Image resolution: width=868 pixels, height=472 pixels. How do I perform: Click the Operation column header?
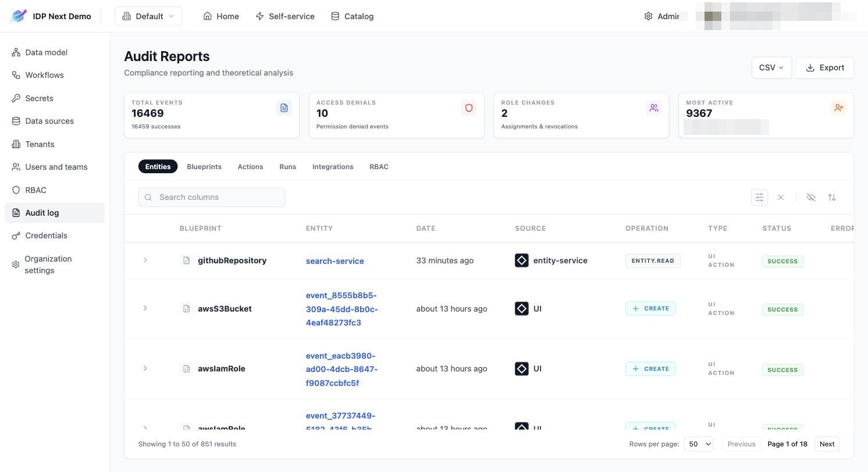[x=647, y=228]
